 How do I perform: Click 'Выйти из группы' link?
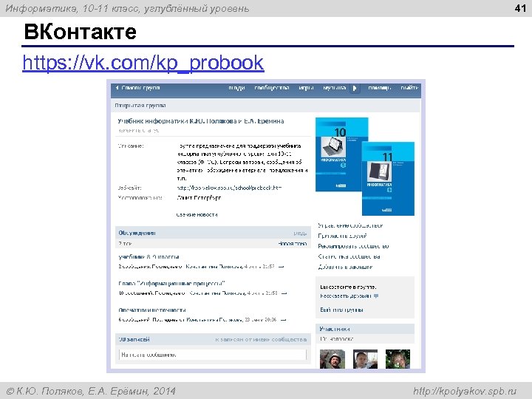(341, 310)
